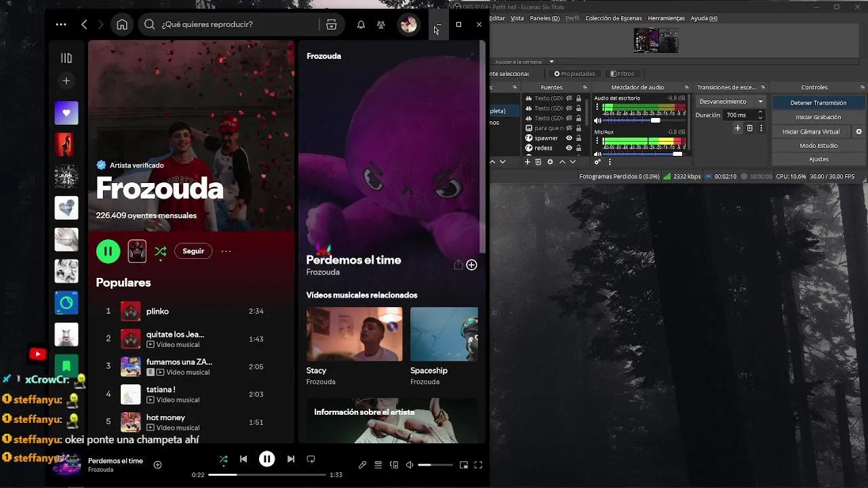Click the Detener Transmisión button
This screenshot has height=488, width=868.
click(818, 102)
